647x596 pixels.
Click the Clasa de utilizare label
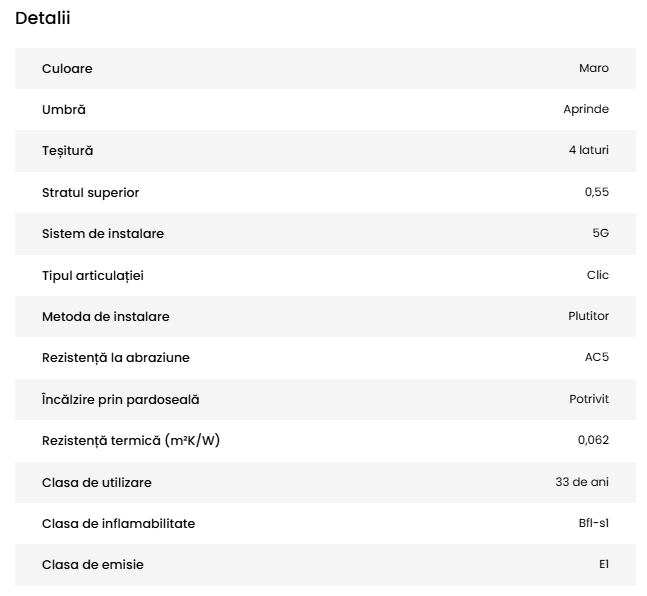[x=97, y=482]
